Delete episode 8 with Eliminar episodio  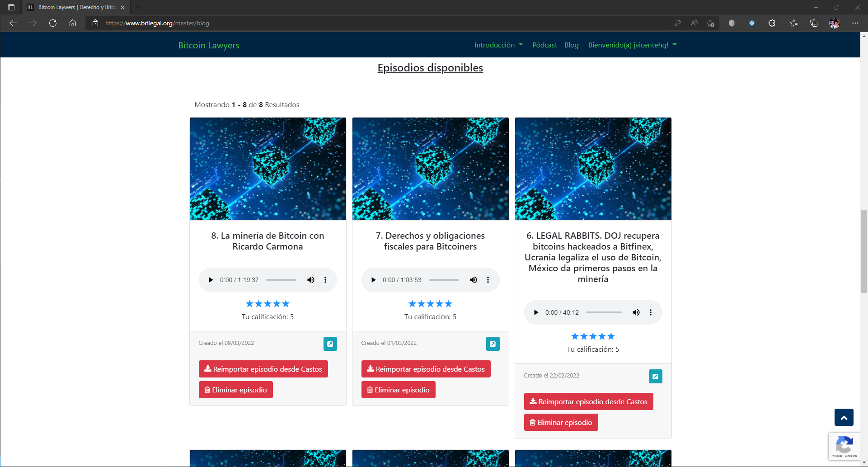click(x=236, y=390)
